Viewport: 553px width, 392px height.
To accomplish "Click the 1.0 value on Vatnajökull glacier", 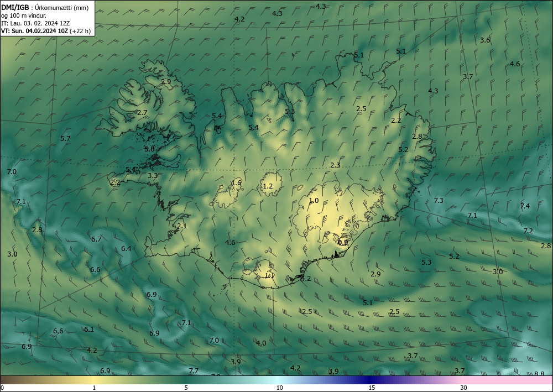I will [314, 201].
